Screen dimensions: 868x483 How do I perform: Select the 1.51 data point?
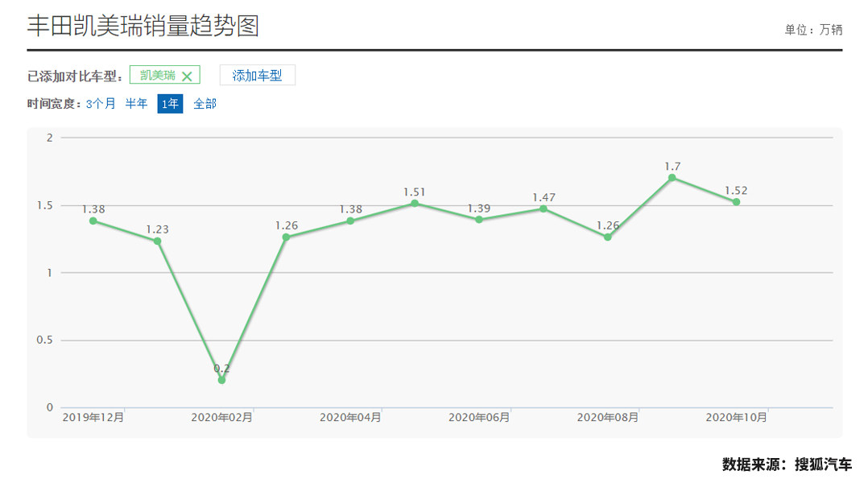point(415,203)
